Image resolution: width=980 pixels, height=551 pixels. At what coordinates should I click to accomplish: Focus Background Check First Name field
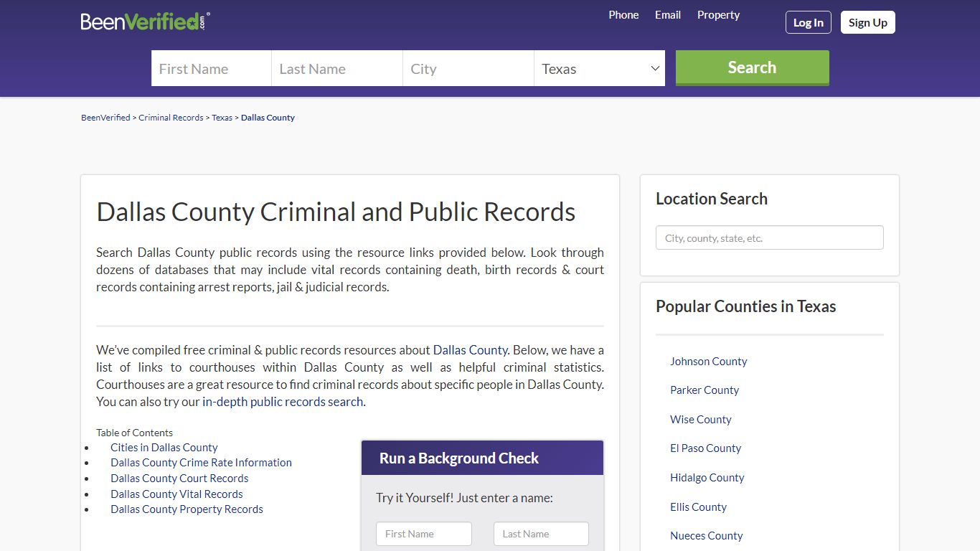[424, 534]
